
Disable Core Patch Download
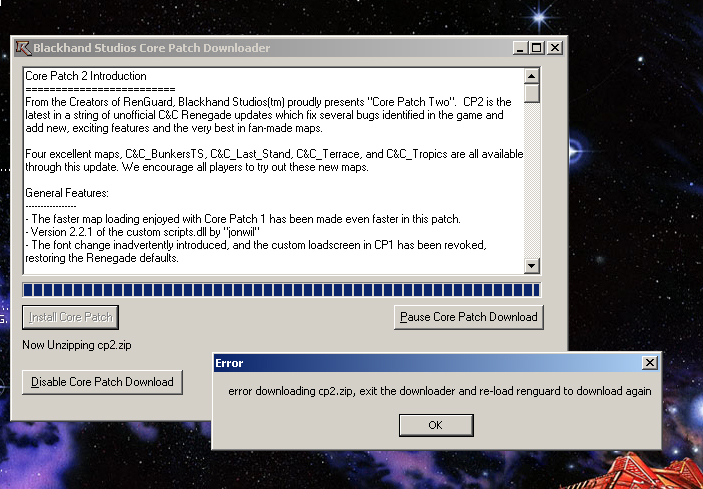(x=102, y=382)
